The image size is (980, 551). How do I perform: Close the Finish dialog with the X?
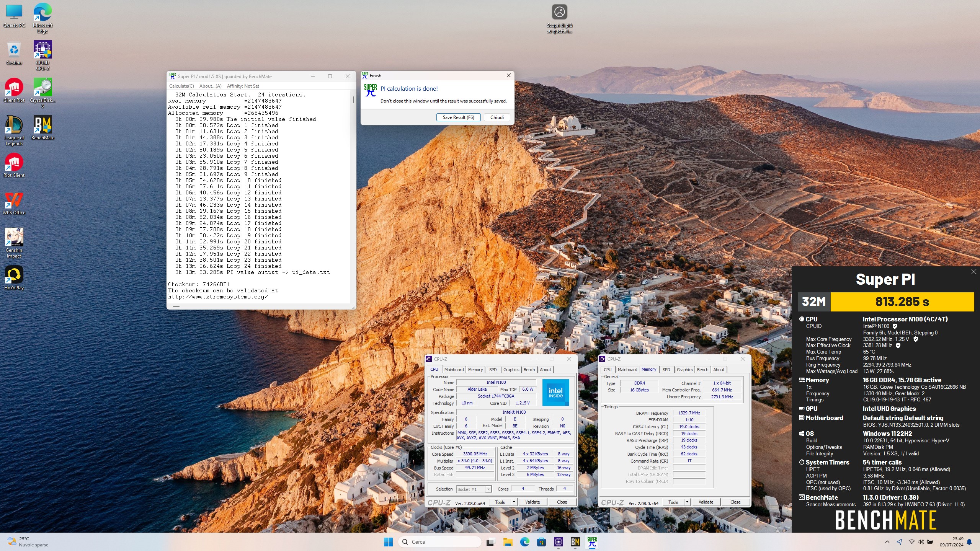pos(508,75)
